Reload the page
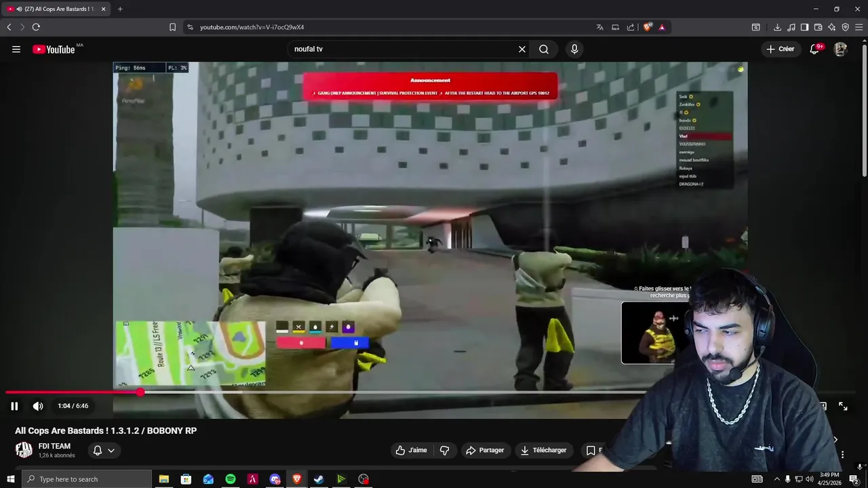 (x=36, y=27)
